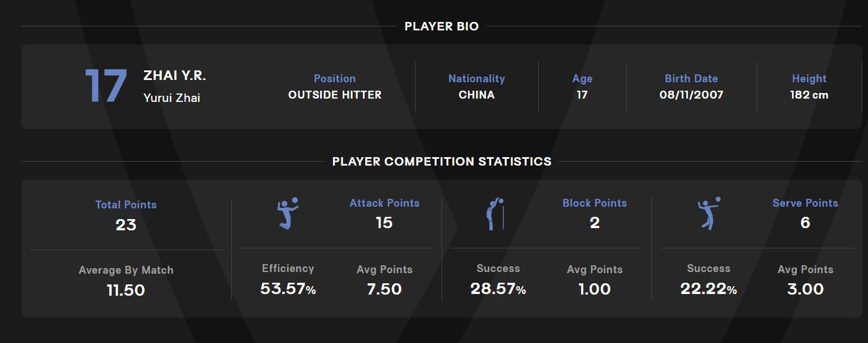
Task: Click the serve player icon
Action: click(x=708, y=213)
